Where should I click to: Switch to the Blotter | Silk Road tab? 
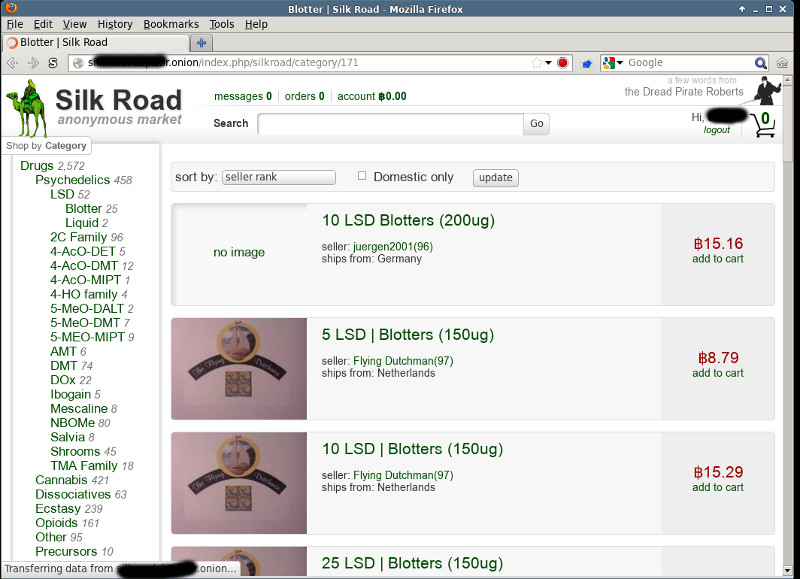(x=95, y=43)
